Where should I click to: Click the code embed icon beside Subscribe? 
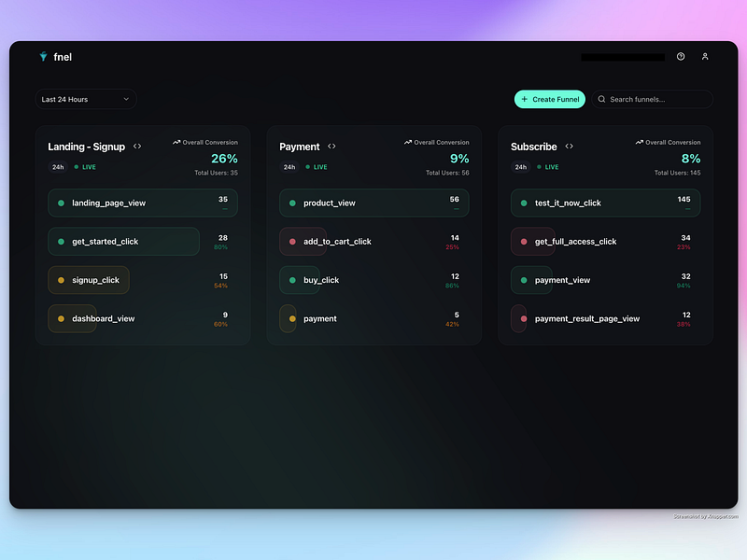(569, 147)
